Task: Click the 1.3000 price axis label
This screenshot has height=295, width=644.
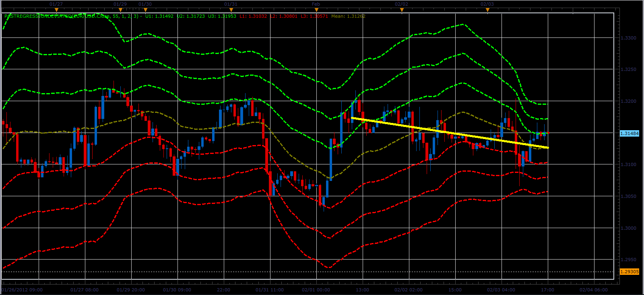Action: [x=629, y=228]
